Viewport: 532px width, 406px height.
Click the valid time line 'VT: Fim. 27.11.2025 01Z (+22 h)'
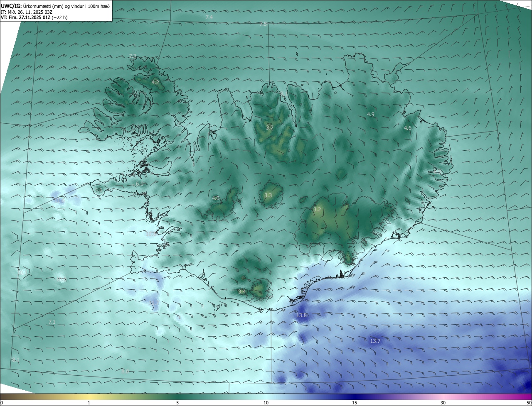(x=34, y=17)
